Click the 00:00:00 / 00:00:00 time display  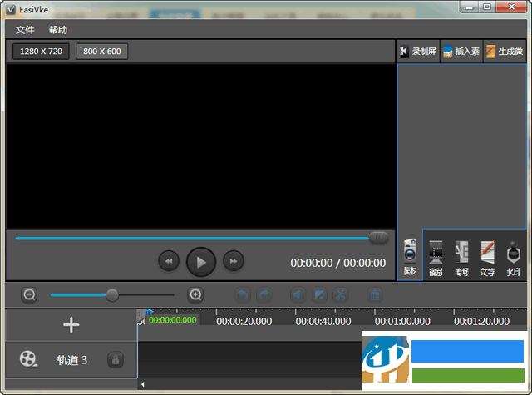pos(338,263)
